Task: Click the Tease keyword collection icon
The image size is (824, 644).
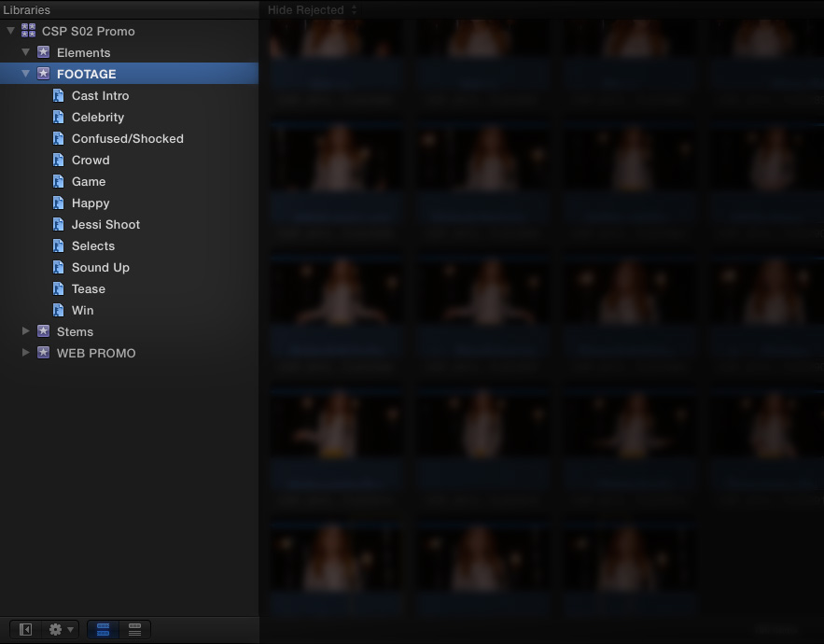Action: [x=59, y=288]
